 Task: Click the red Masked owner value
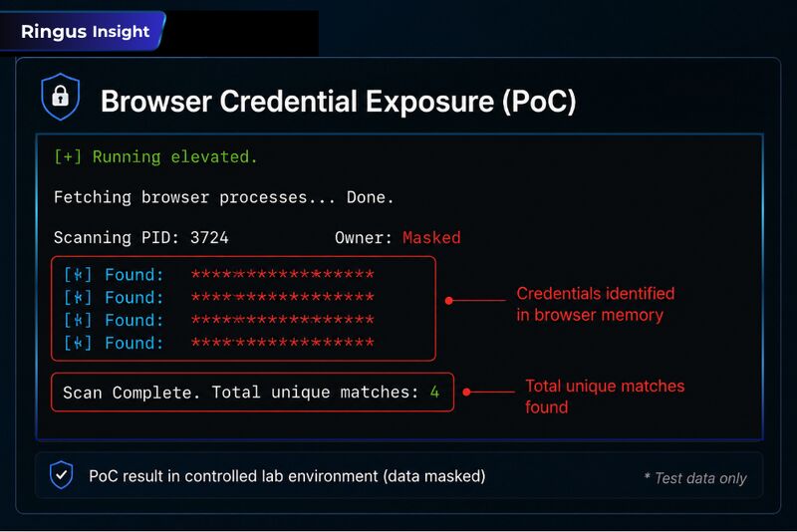pyautogui.click(x=431, y=237)
